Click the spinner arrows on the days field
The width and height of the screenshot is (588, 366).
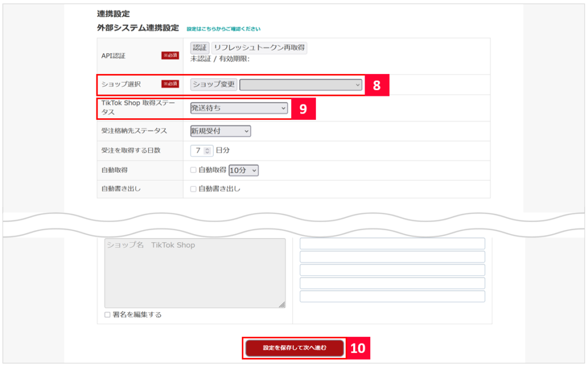[208, 150]
